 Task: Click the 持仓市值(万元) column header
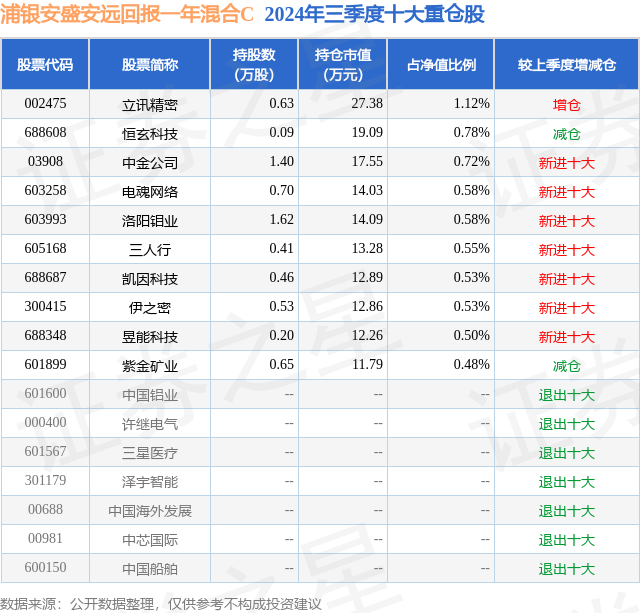pos(342,64)
